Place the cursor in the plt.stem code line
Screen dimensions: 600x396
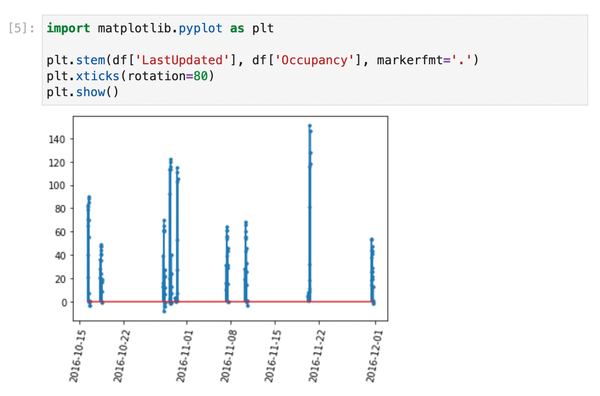pyautogui.click(x=262, y=60)
